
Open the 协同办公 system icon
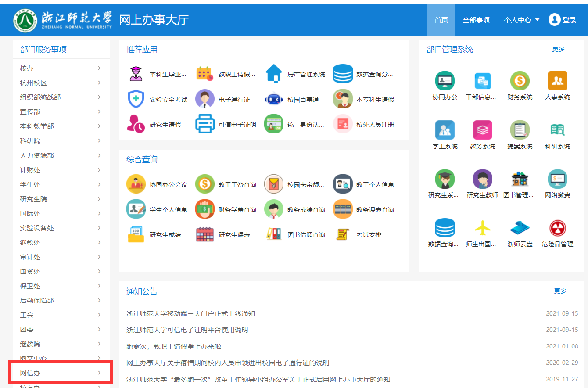445,81
